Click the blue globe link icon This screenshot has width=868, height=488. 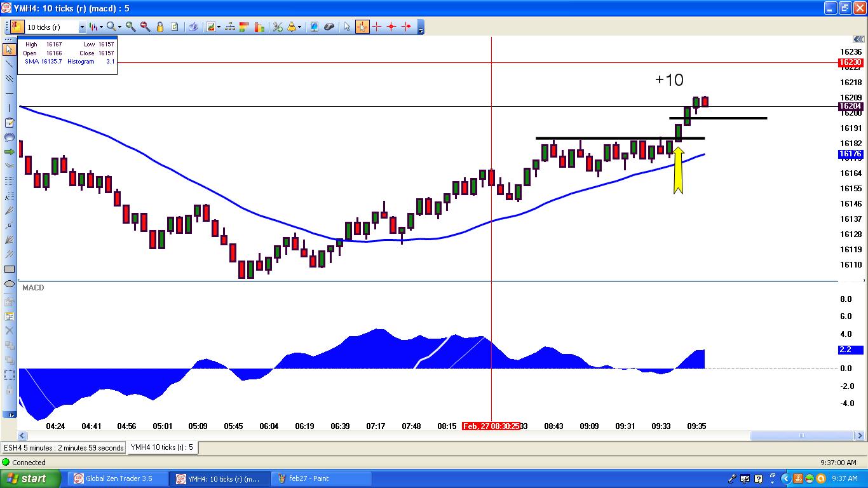click(193, 27)
